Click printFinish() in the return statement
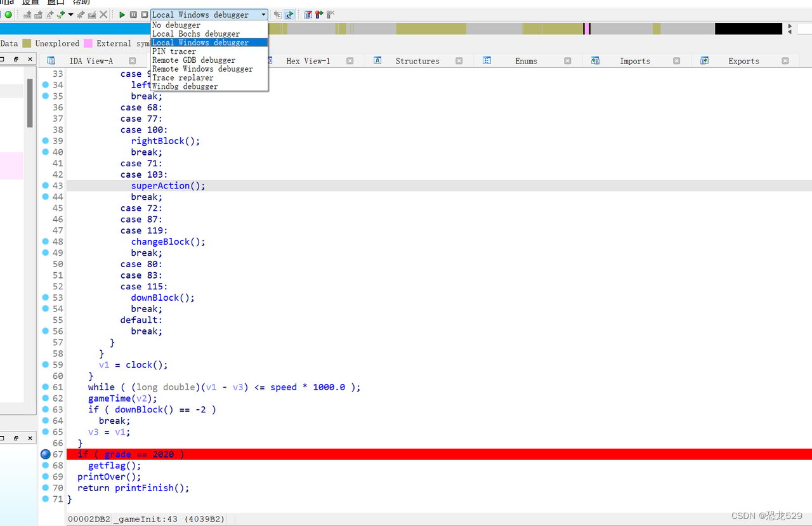Image resolution: width=812 pixels, height=526 pixels. click(152, 488)
